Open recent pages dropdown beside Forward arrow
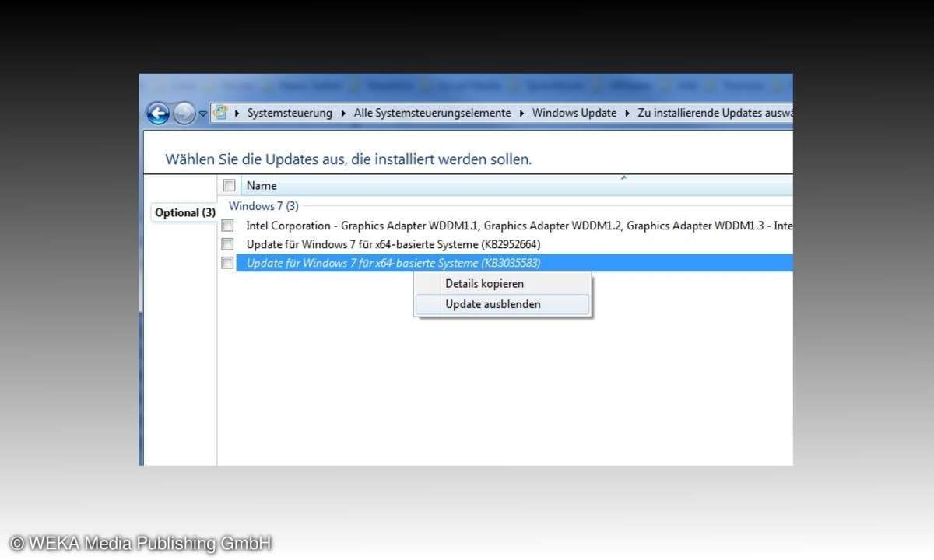The image size is (934, 560). pyautogui.click(x=203, y=114)
